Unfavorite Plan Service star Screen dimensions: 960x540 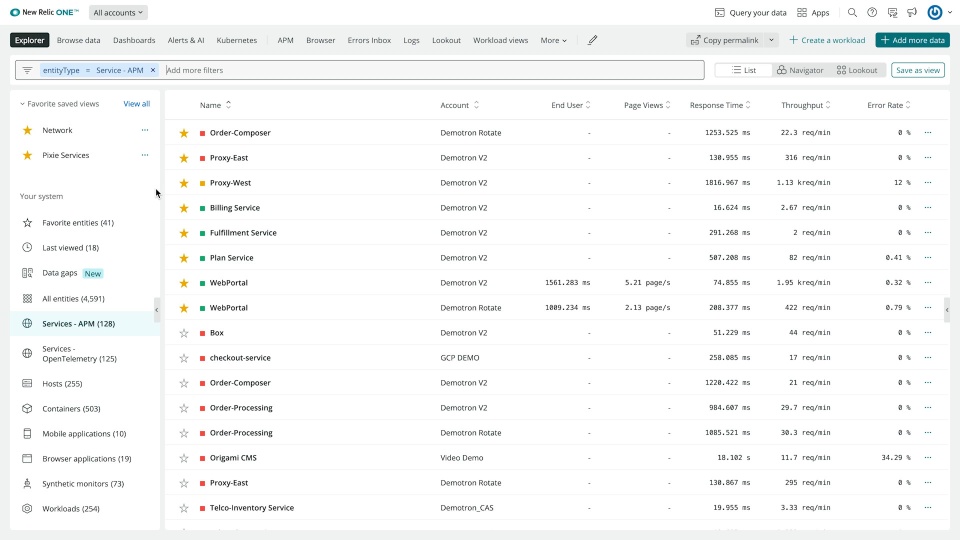(x=184, y=258)
